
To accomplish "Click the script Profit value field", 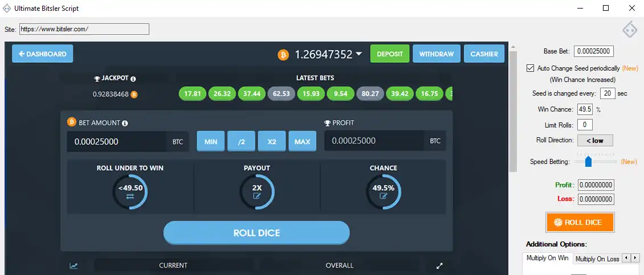I will click(x=596, y=184).
